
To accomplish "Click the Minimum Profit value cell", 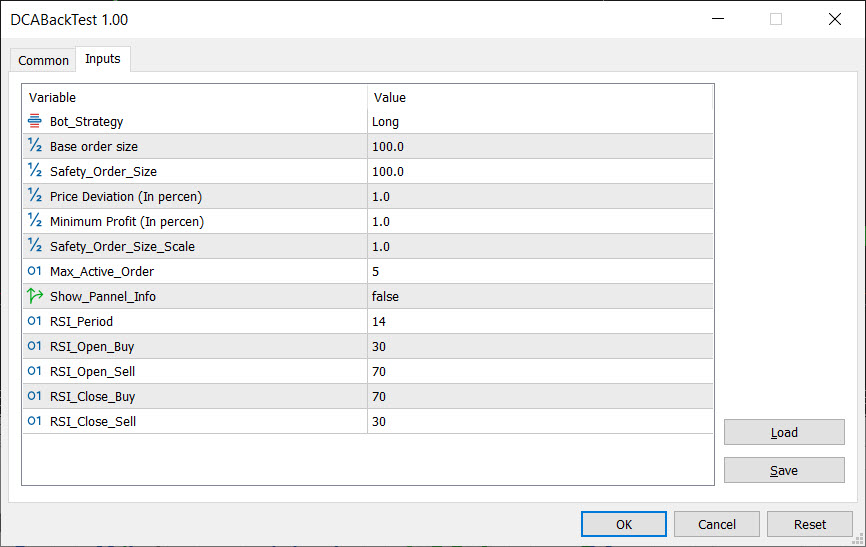I will click(540, 222).
